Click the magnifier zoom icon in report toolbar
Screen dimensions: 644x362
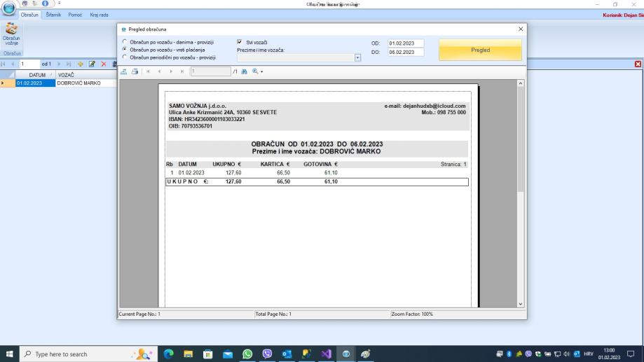coord(255,71)
